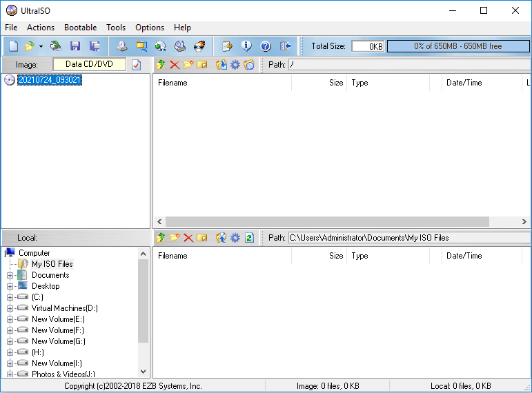
Task: Click local pane Type column header
Action: 388,256
